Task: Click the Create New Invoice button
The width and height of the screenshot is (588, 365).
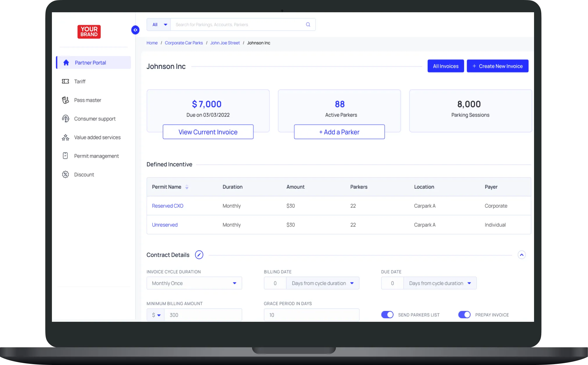Action: (x=498, y=66)
